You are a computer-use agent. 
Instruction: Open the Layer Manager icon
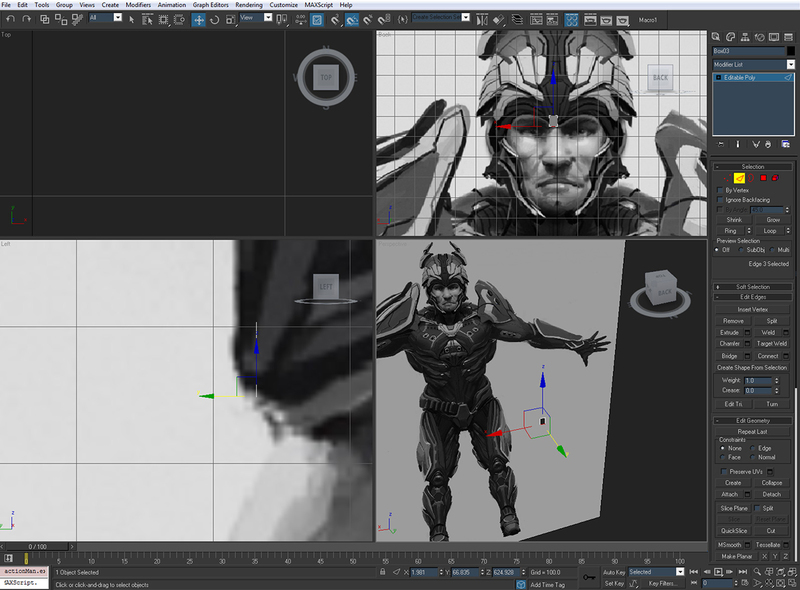(x=517, y=20)
